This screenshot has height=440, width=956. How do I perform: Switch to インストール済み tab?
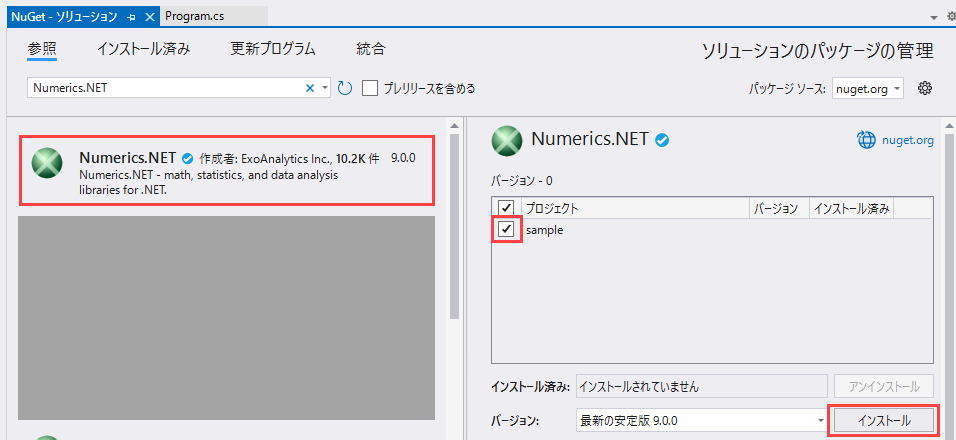pos(143,49)
